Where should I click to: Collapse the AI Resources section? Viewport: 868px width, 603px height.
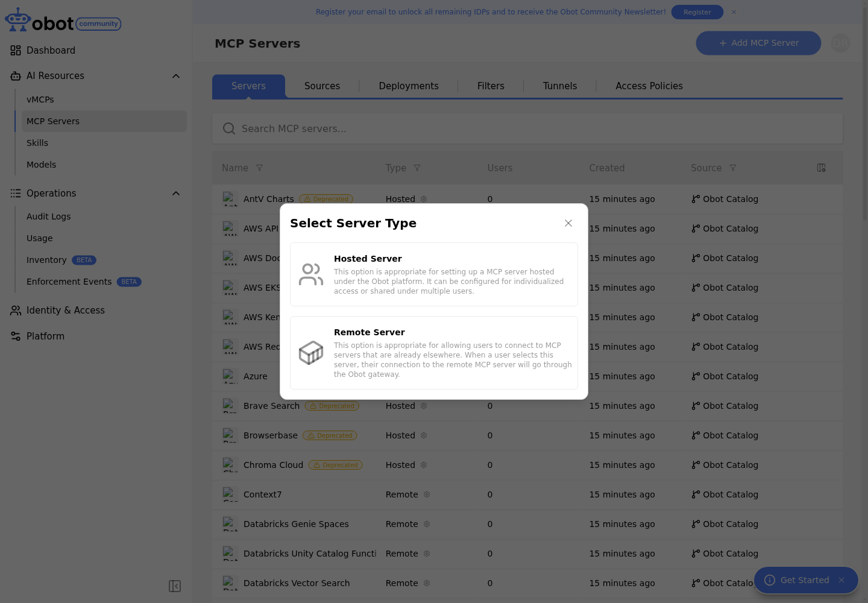tap(176, 76)
